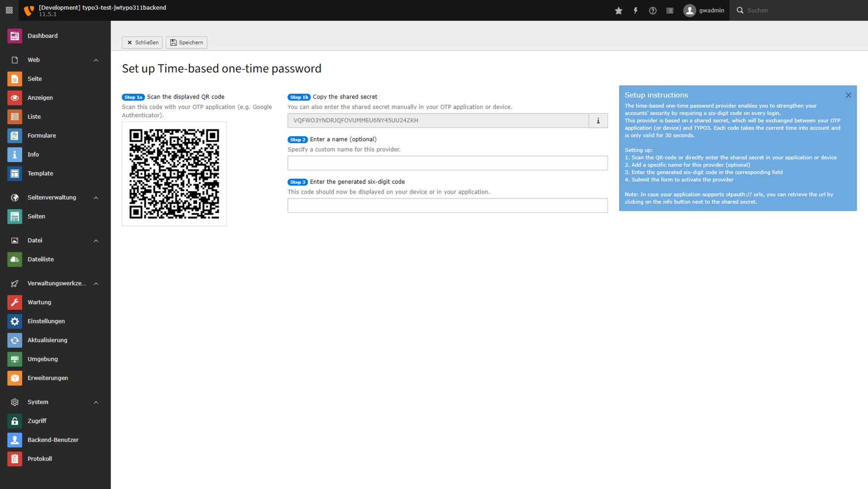Click the flush cache lightning icon

[636, 10]
